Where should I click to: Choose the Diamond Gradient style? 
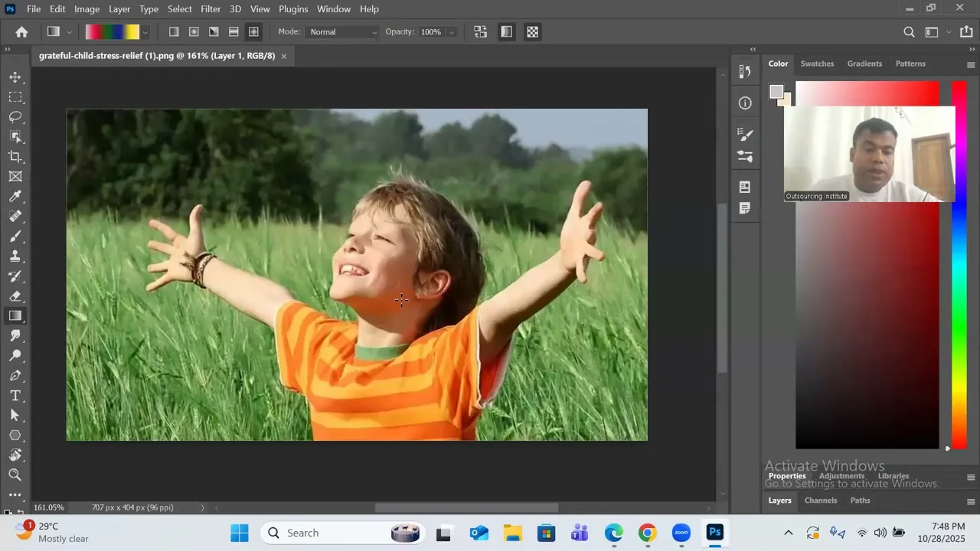(253, 32)
